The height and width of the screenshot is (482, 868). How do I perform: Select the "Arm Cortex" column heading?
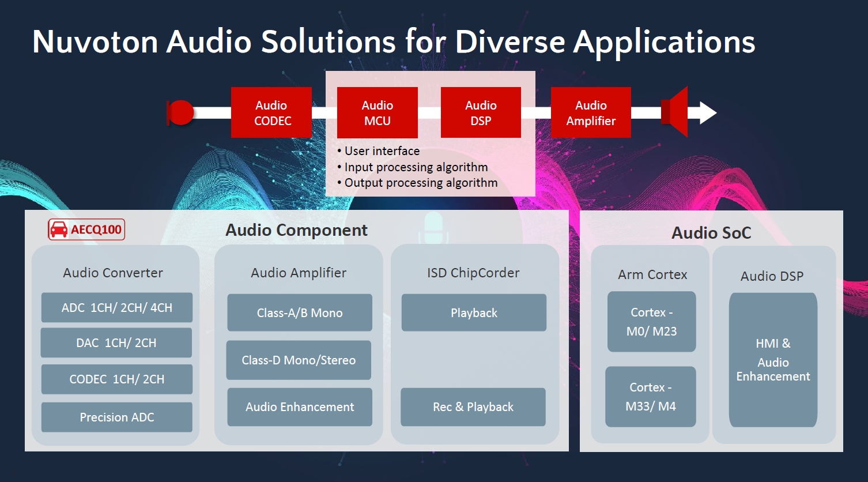pyautogui.click(x=652, y=274)
